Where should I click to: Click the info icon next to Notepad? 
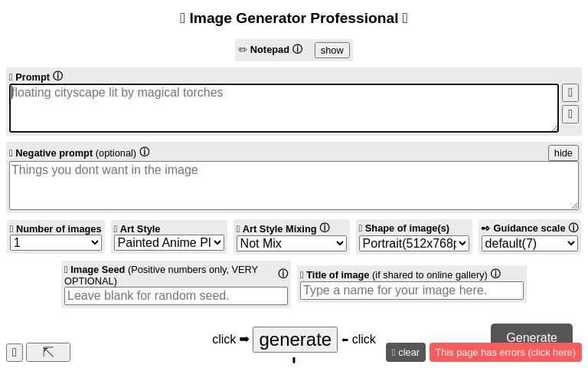pyautogui.click(x=298, y=49)
